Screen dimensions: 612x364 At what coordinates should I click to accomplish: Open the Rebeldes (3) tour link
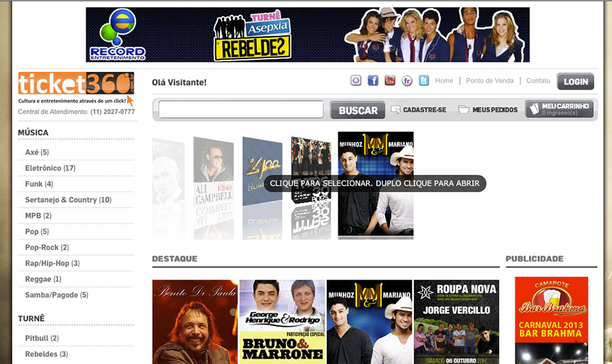(46, 354)
